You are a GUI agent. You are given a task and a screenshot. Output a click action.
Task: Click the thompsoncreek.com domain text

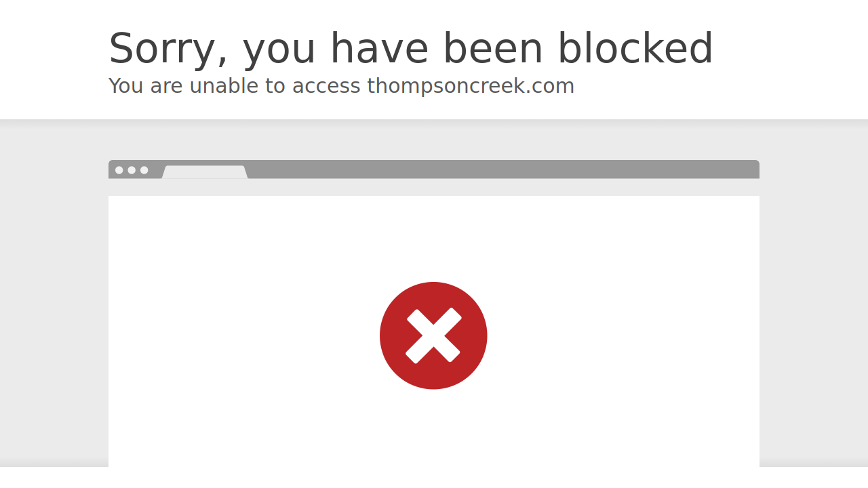tap(471, 86)
